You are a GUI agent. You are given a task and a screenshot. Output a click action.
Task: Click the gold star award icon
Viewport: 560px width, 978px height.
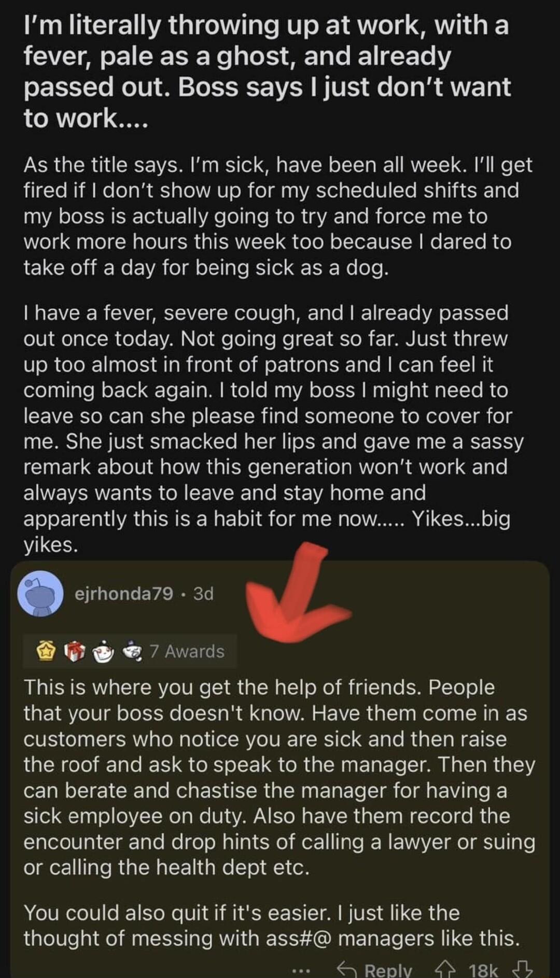tap(45, 650)
